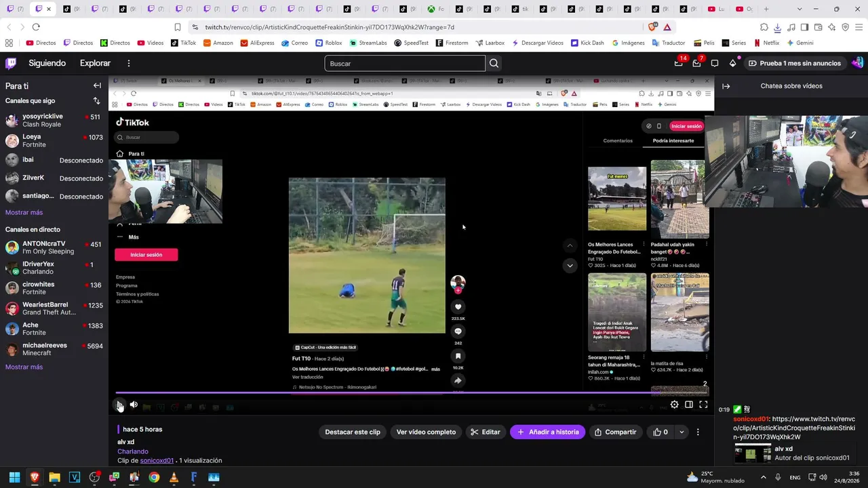Open Google Chrome from the taskbar

coord(154,477)
